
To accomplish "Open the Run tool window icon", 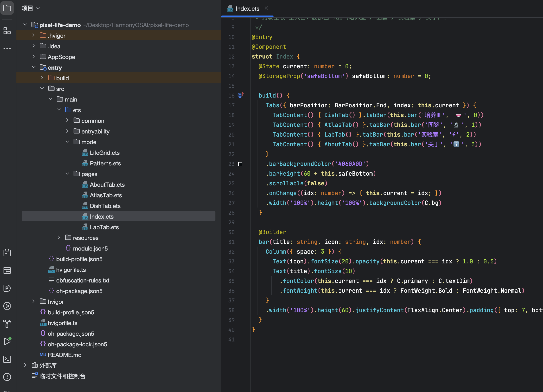I will point(7,341).
